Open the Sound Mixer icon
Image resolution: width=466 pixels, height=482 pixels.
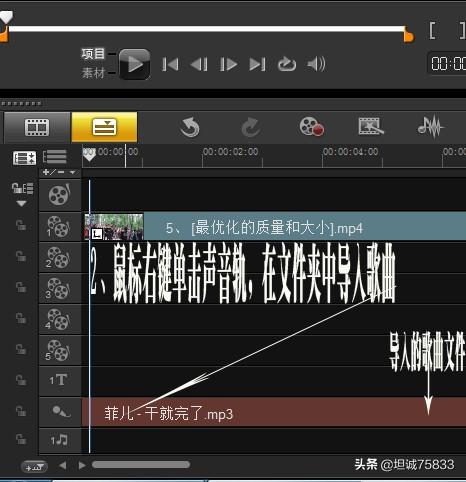pos(431,127)
